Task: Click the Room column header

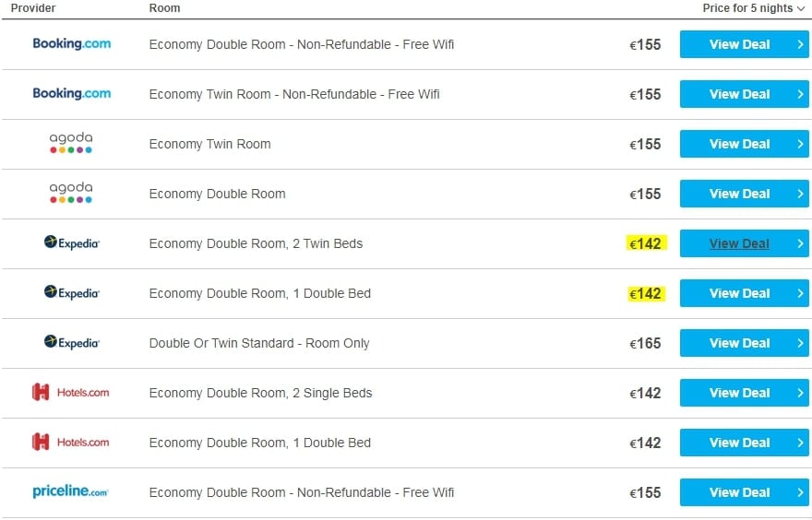Action: pos(164,8)
